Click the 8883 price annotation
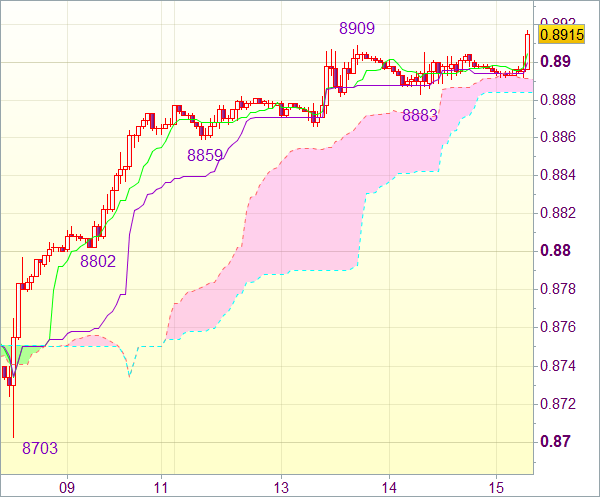This screenshot has width=600, height=497. (x=420, y=116)
